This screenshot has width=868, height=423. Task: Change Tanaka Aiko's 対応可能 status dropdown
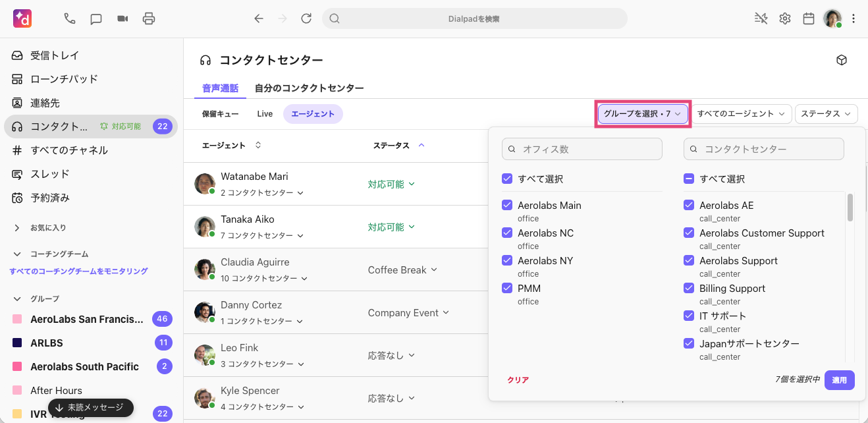(391, 227)
